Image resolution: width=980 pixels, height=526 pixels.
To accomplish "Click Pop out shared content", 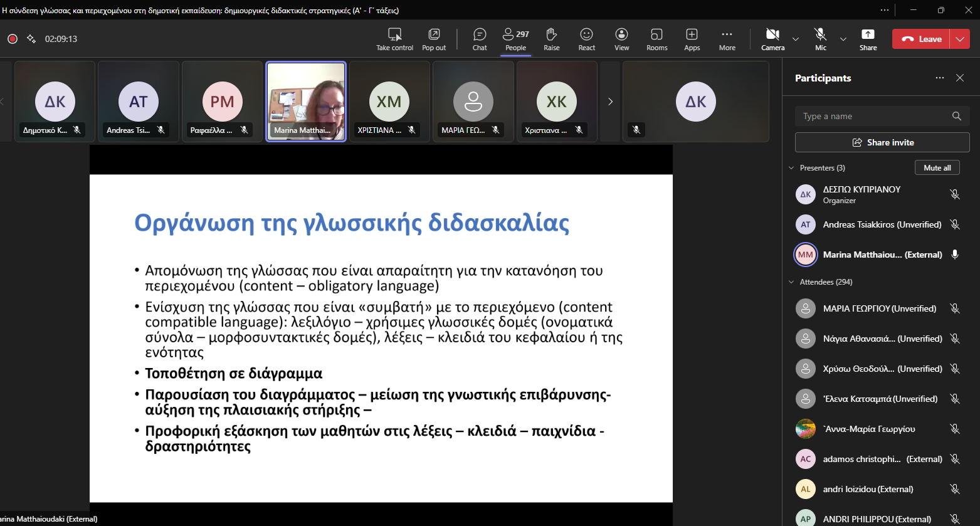I will [434, 39].
